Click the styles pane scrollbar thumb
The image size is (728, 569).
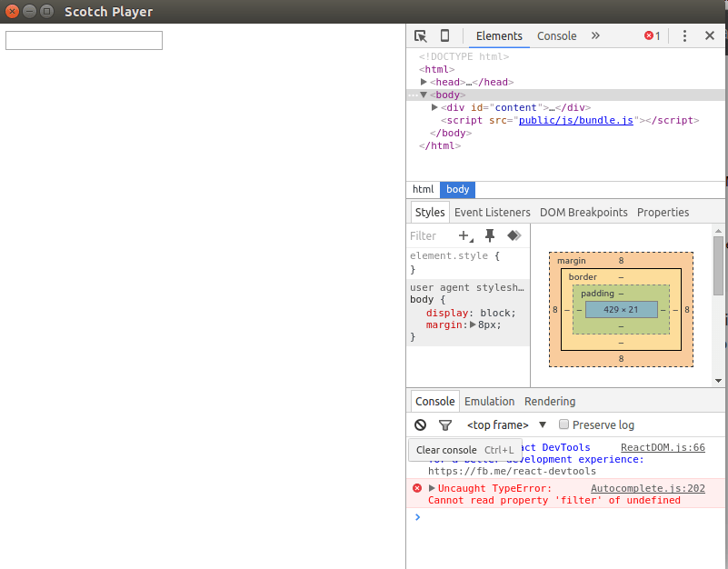(718, 265)
